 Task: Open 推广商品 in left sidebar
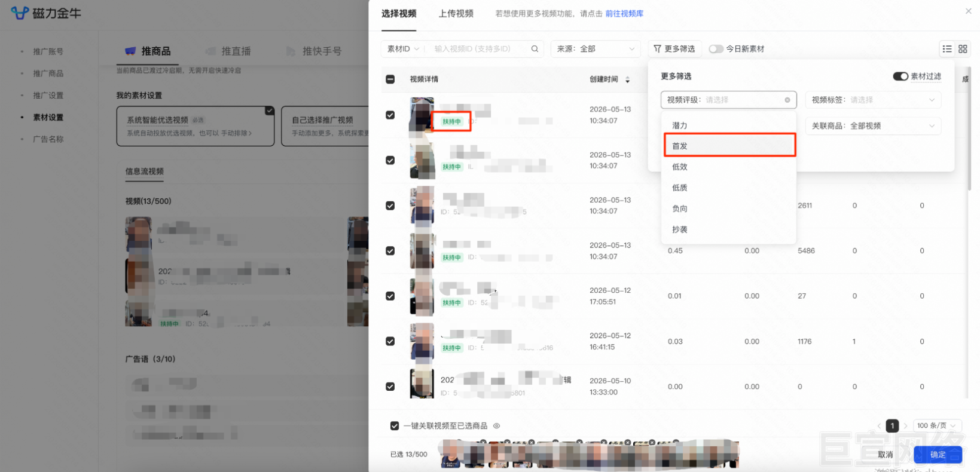point(48,73)
